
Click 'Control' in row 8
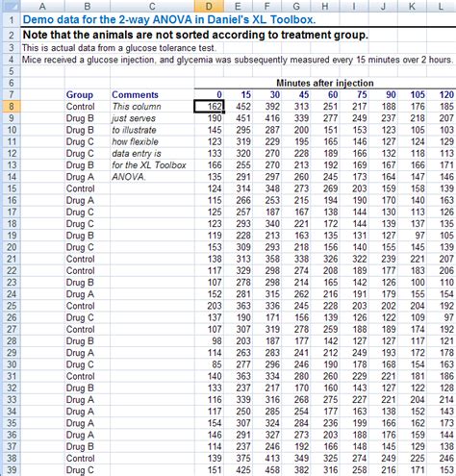pos(80,107)
